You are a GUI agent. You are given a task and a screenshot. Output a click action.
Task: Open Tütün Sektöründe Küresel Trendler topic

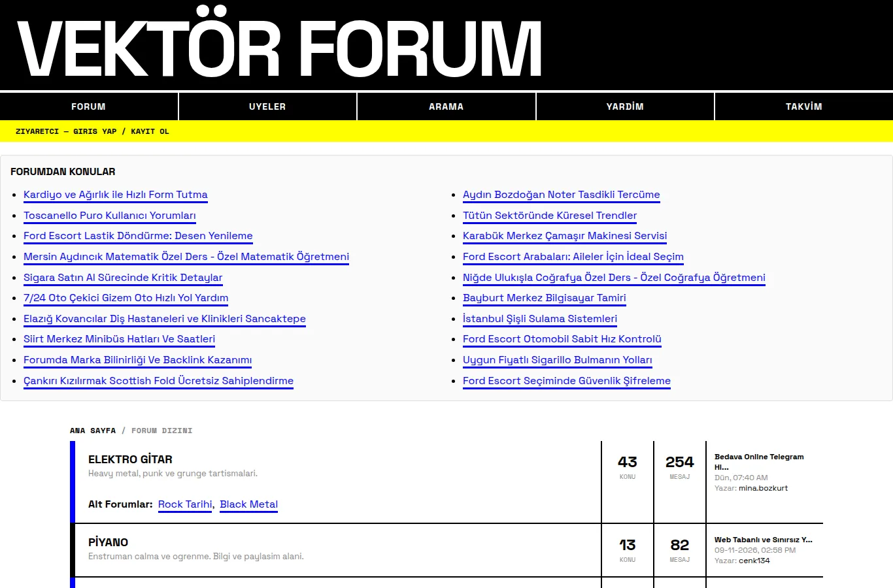coord(550,216)
